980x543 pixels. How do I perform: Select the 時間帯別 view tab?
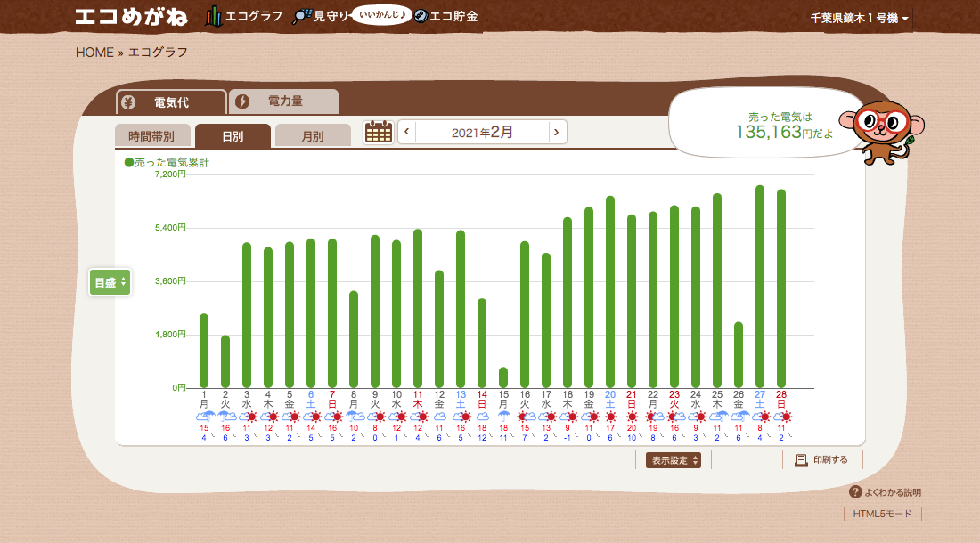[x=152, y=135]
